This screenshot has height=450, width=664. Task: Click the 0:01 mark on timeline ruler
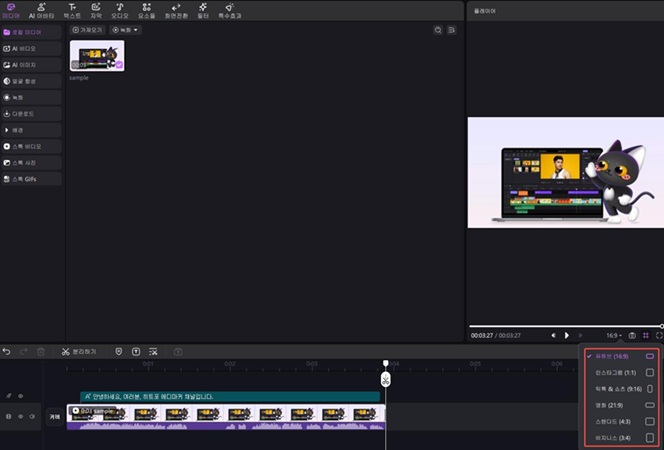[148, 364]
